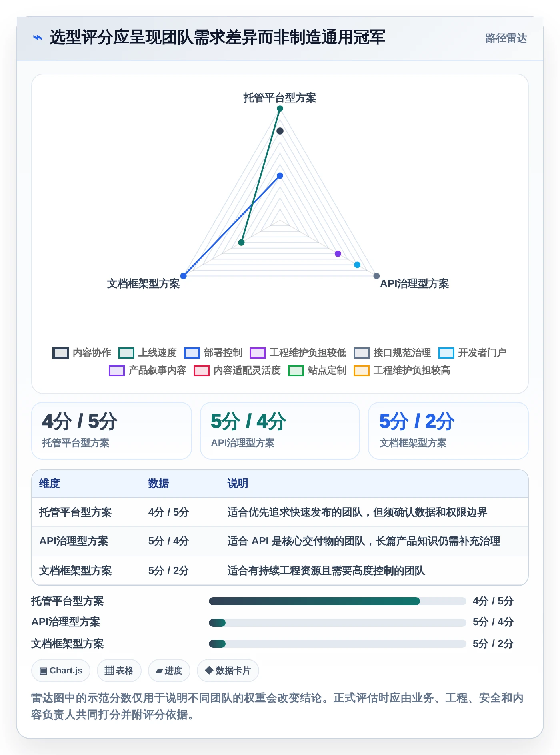Hide the 产品叙事内容 legend series

[x=148, y=370]
